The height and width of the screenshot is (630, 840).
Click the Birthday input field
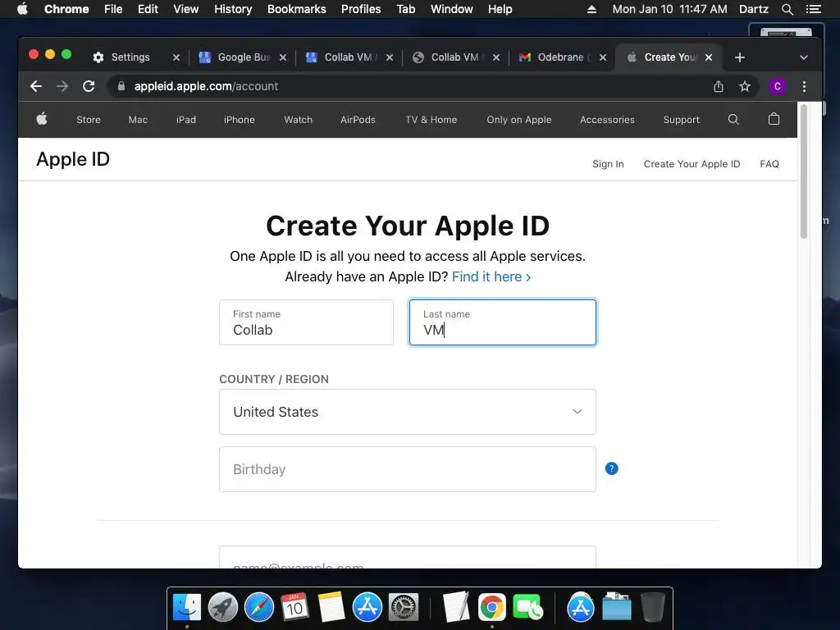[408, 469]
